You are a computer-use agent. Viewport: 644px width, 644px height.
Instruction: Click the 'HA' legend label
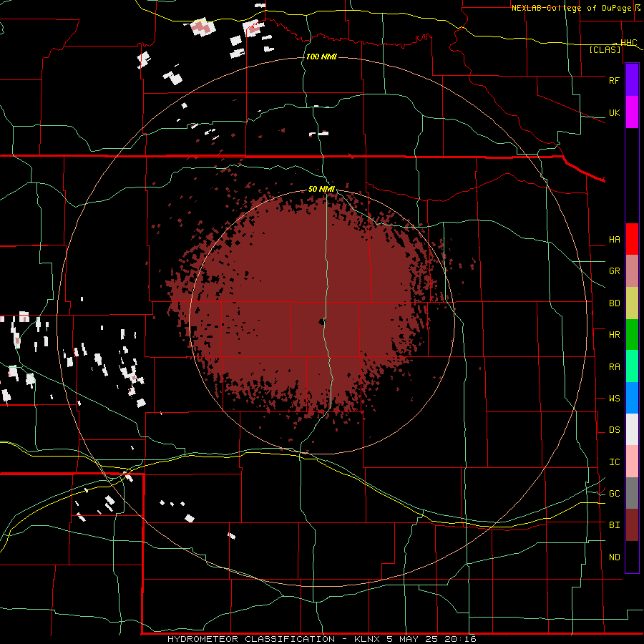[x=614, y=240]
